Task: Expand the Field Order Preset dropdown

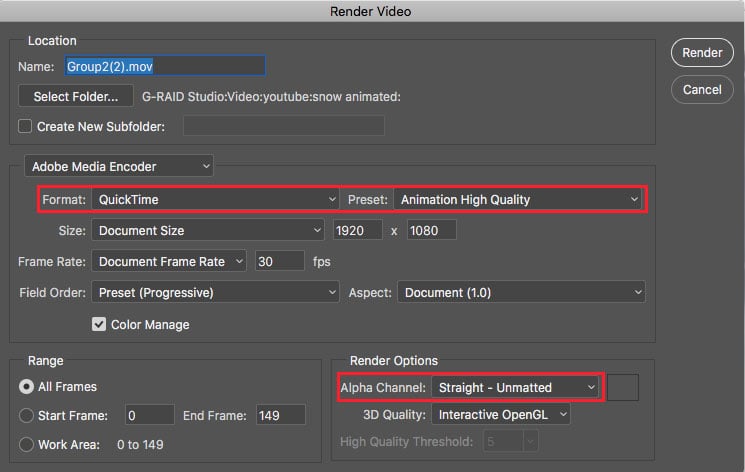Action: [x=215, y=292]
